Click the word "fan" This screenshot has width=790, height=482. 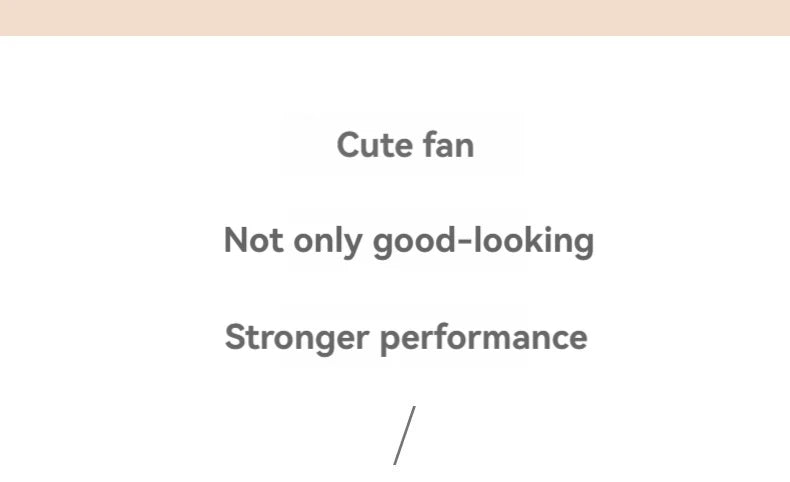tap(448, 145)
